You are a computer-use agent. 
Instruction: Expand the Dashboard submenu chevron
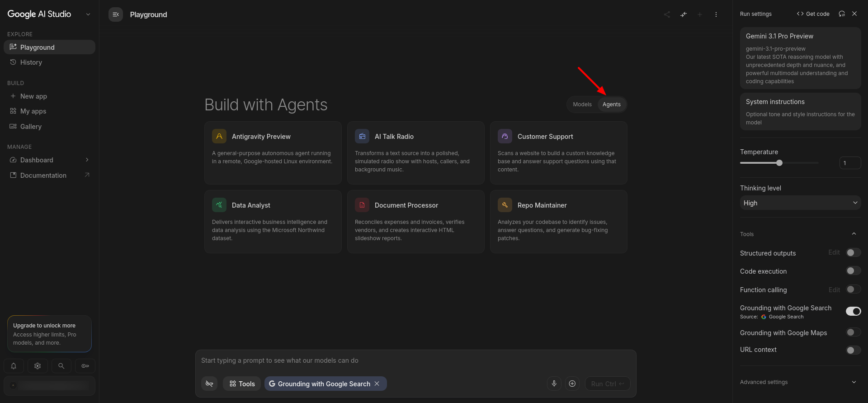pos(87,160)
